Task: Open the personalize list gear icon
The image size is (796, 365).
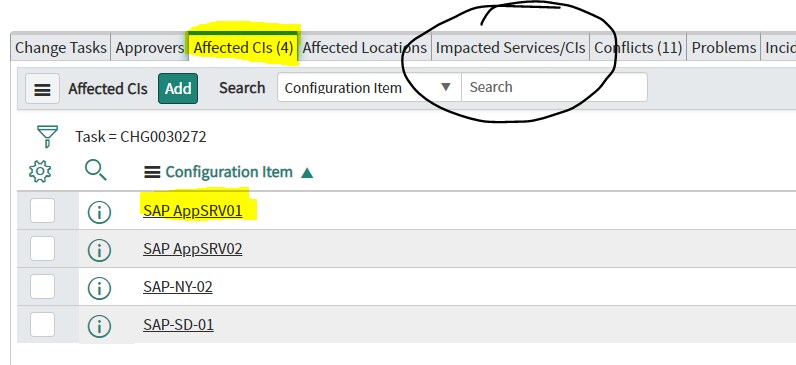Action: pos(40,172)
